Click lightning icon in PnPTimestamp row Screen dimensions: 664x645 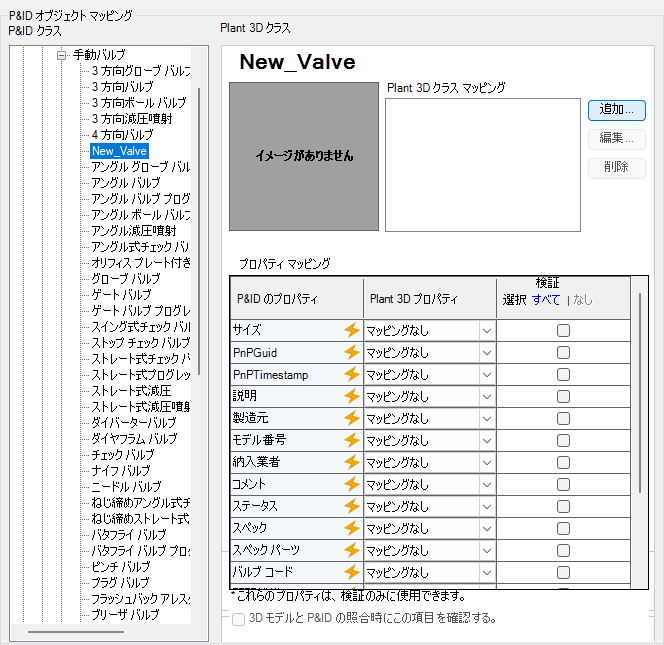(351, 374)
